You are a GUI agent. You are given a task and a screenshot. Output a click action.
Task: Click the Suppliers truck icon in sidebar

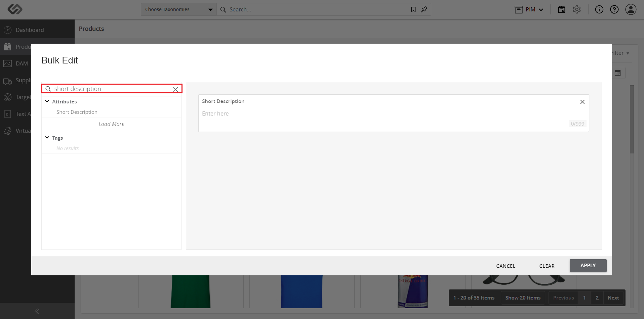[x=8, y=81]
